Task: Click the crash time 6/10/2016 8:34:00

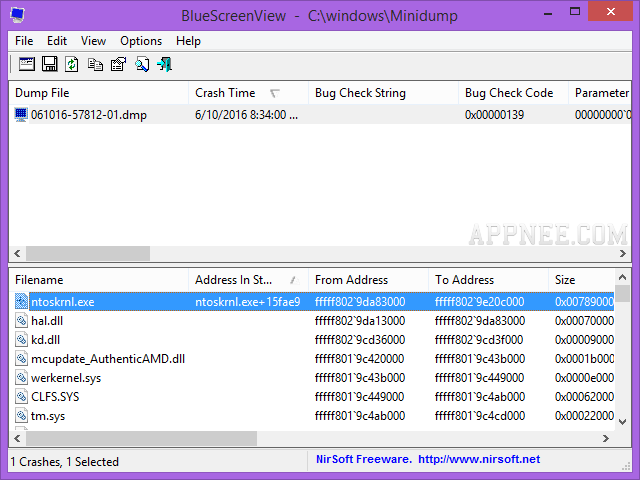Action: (x=246, y=115)
